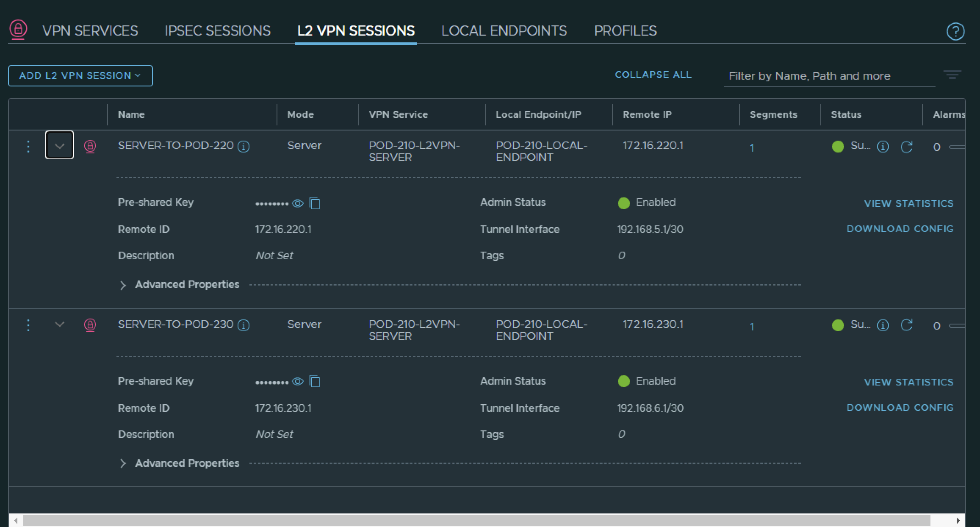Collapse the SERVER-TO-POD-230 row chevron
The image size is (980, 527).
pos(60,325)
